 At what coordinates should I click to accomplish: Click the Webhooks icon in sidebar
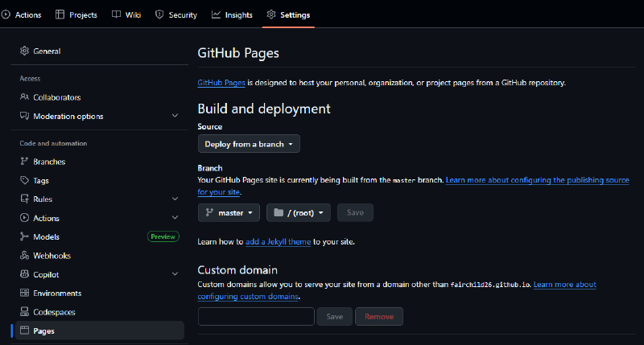tap(24, 256)
